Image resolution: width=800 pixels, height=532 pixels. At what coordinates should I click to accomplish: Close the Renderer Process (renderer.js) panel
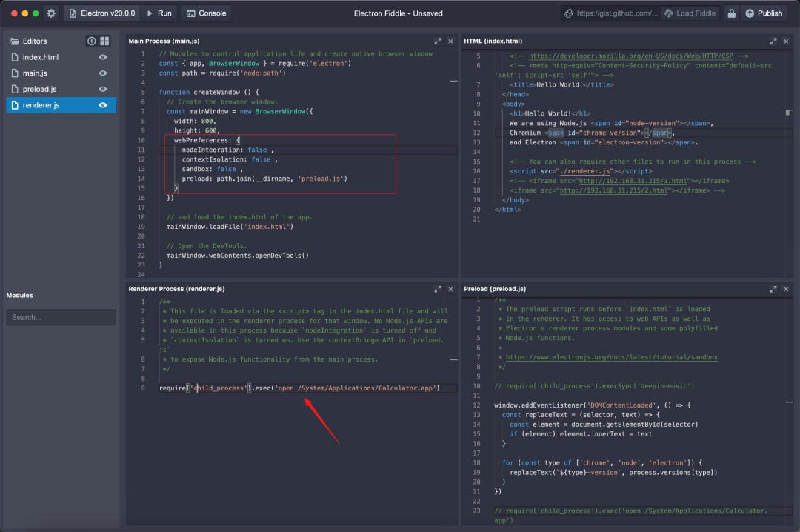tap(450, 289)
